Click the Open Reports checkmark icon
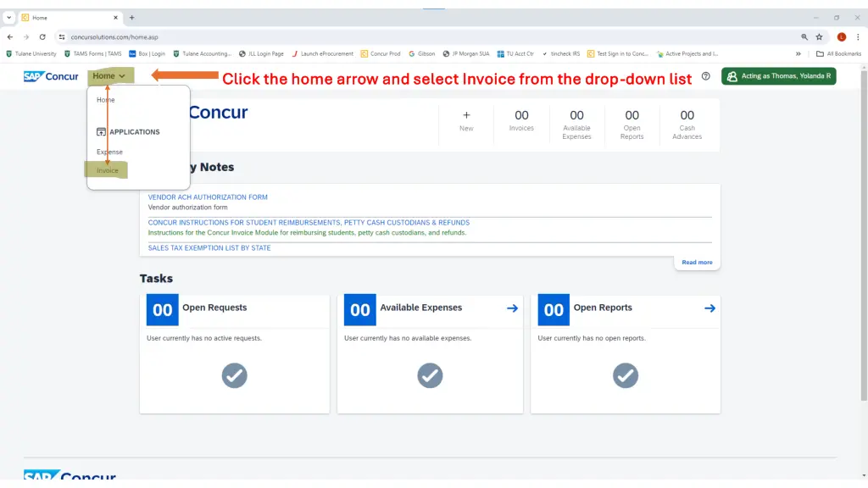 click(x=626, y=375)
